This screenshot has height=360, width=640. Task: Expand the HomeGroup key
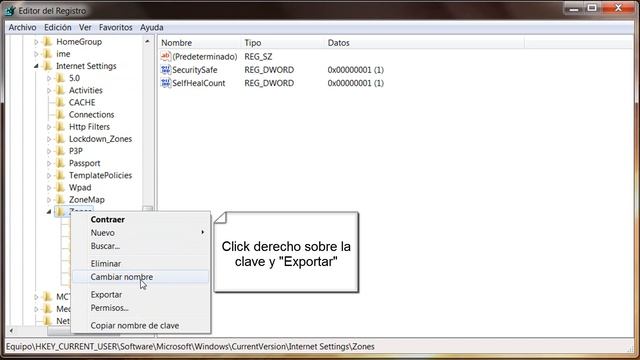click(36, 42)
